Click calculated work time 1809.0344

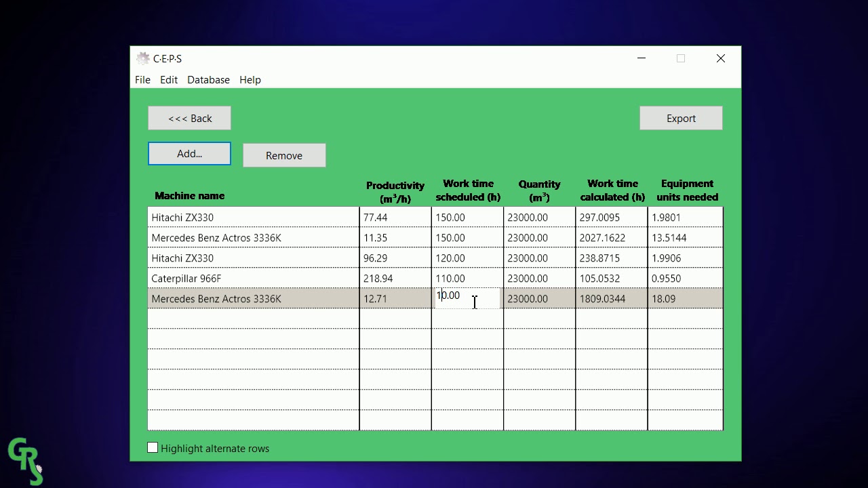(x=612, y=299)
